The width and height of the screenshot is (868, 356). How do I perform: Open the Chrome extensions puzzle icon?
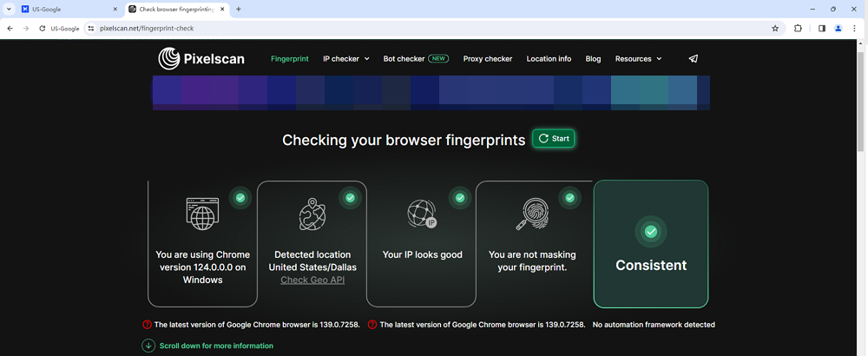tap(798, 29)
